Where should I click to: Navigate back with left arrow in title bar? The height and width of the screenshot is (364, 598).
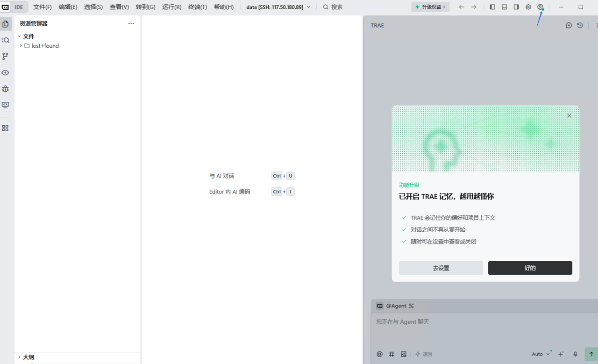coord(462,7)
